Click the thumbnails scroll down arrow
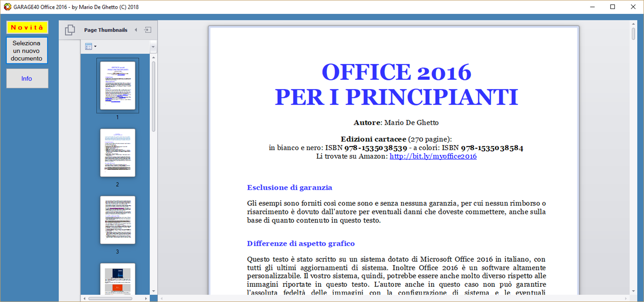Image resolution: width=644 pixels, height=302 pixels. pyautogui.click(x=153, y=291)
